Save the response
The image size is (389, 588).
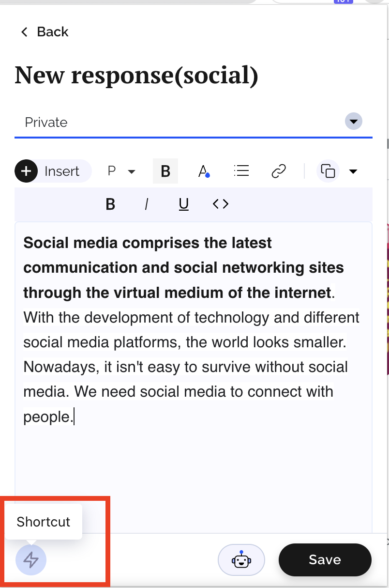325,560
